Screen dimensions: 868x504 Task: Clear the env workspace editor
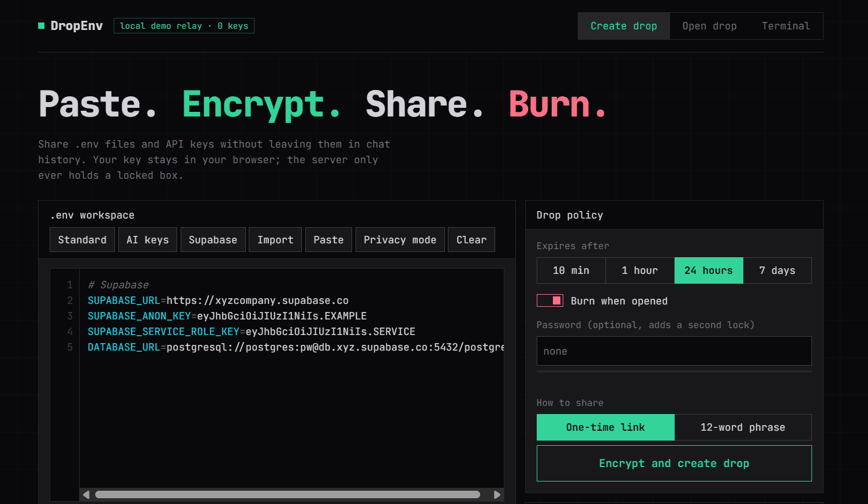click(472, 240)
